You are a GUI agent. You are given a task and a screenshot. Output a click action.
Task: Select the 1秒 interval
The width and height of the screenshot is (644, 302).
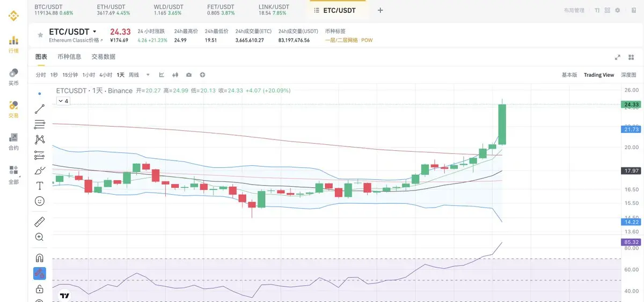54,75
